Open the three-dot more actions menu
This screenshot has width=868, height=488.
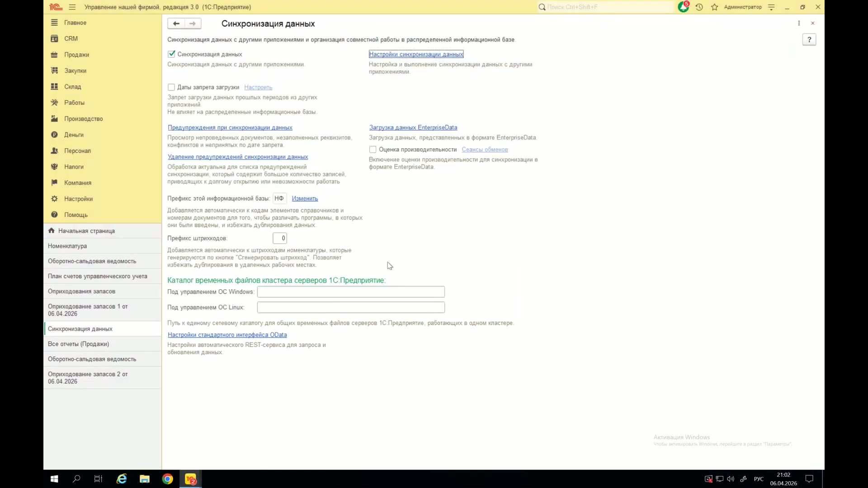click(799, 23)
